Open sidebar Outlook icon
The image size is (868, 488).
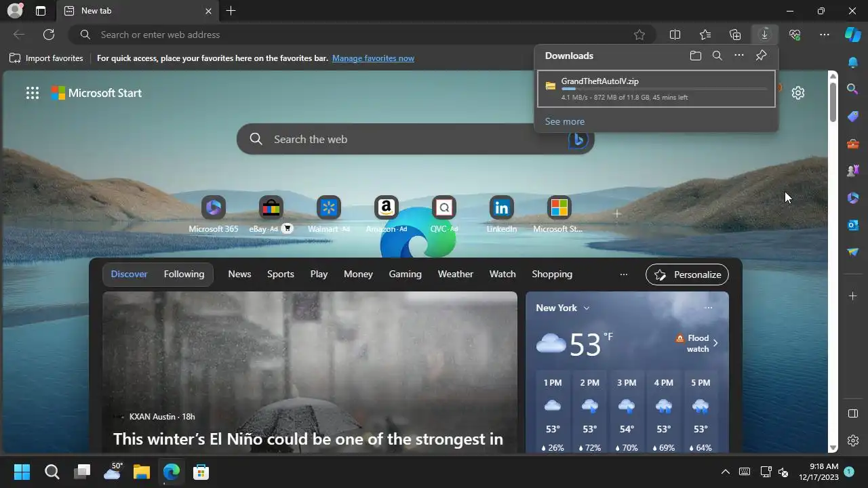[x=853, y=225]
